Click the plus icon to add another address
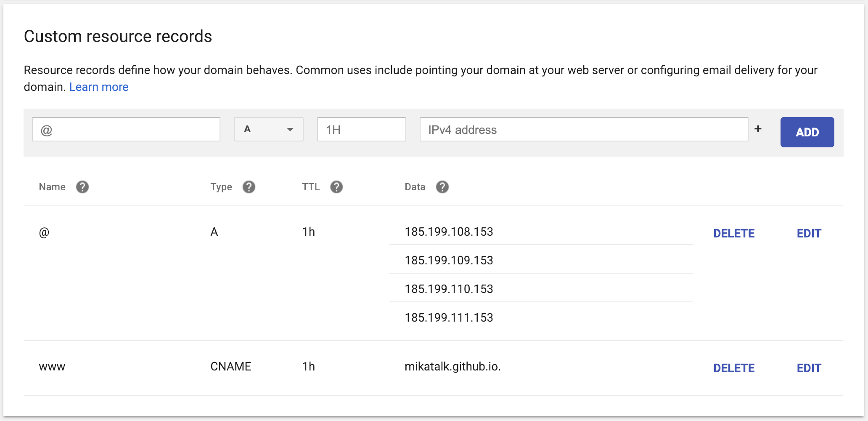The width and height of the screenshot is (868, 421). coord(758,129)
